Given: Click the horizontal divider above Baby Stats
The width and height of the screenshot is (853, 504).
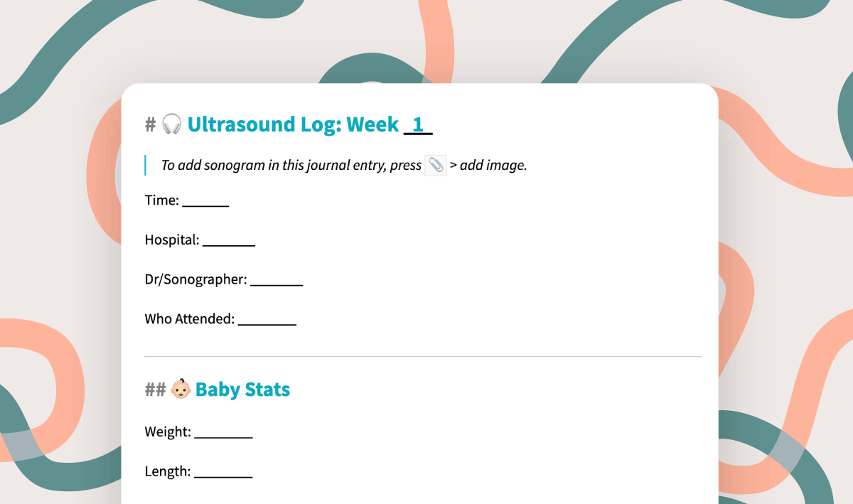Looking at the screenshot, I should point(422,356).
